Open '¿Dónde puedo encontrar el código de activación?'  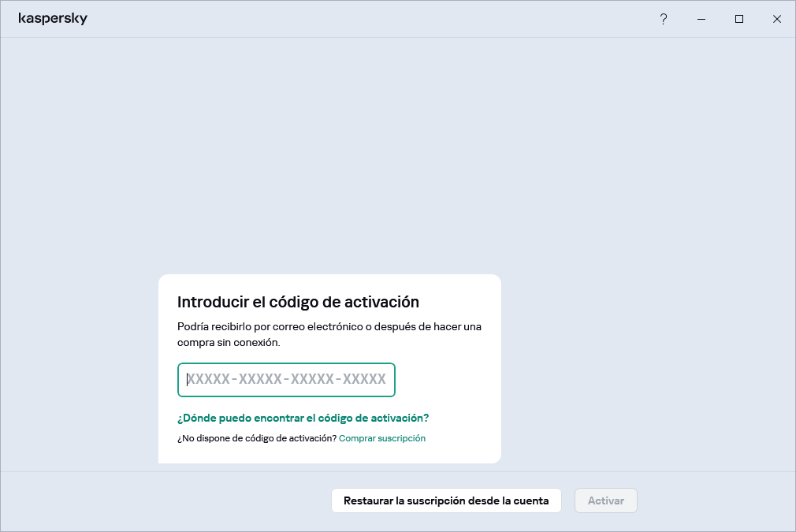pyautogui.click(x=302, y=419)
